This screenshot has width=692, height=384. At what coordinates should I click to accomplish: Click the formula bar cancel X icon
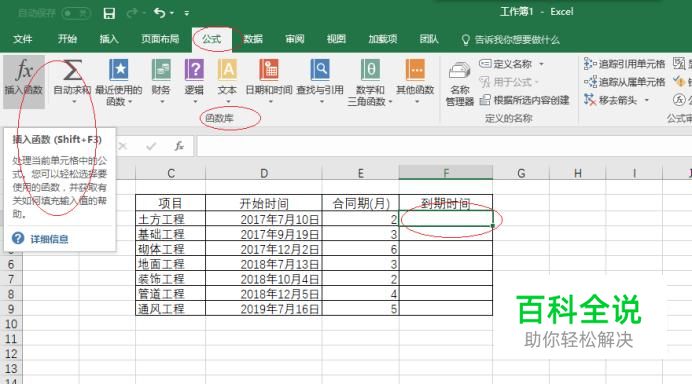(x=123, y=146)
